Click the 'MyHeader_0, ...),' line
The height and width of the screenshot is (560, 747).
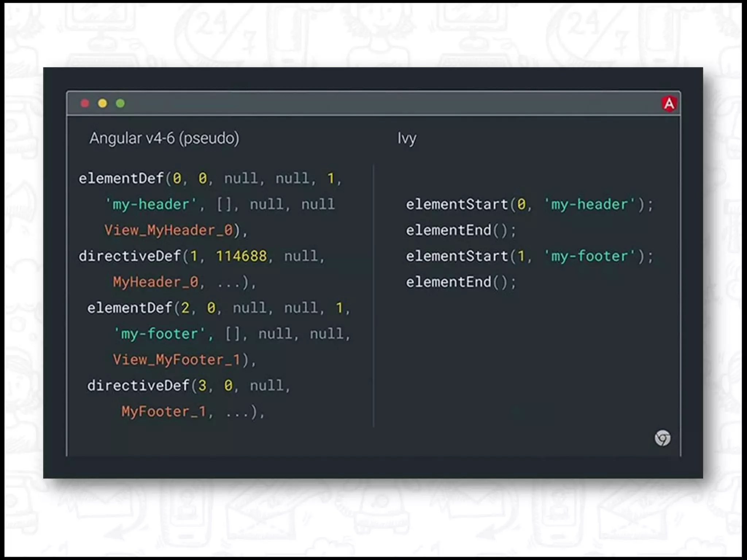pos(185,282)
